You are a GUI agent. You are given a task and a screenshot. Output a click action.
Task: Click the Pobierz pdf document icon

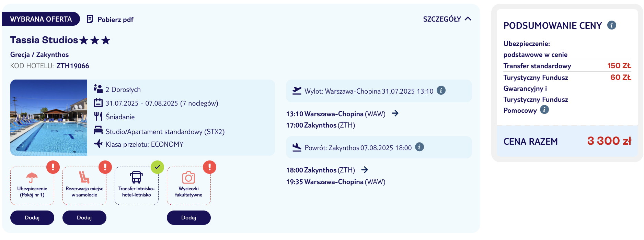coord(90,19)
